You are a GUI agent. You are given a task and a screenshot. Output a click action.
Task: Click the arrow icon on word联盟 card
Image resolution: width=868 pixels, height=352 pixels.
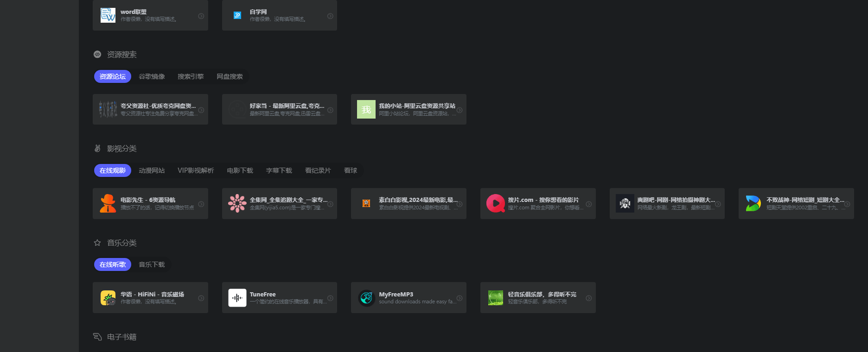[x=201, y=16]
